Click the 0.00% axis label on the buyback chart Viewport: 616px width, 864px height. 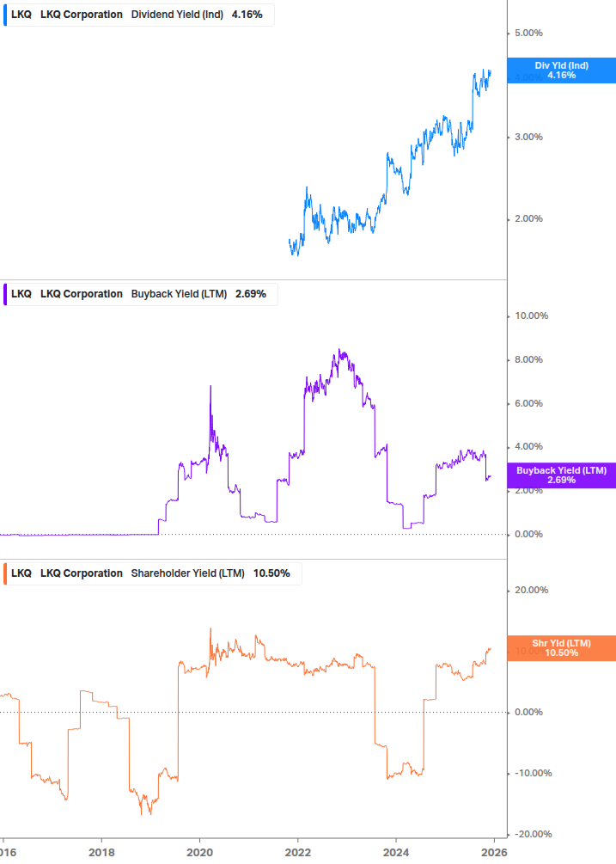click(528, 534)
